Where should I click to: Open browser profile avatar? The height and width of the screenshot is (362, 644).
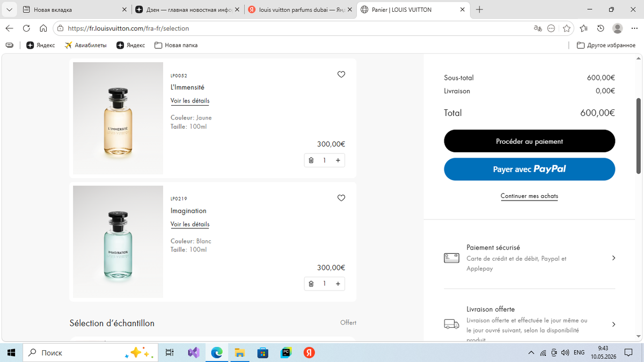pos(618,28)
